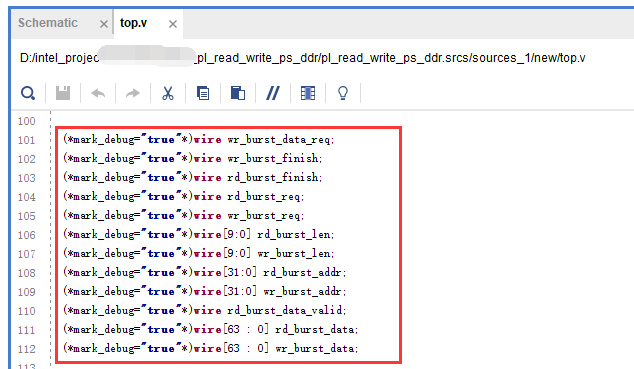Toggle line comments with slashes icon
This screenshot has height=369, width=634.
pyautogui.click(x=273, y=93)
